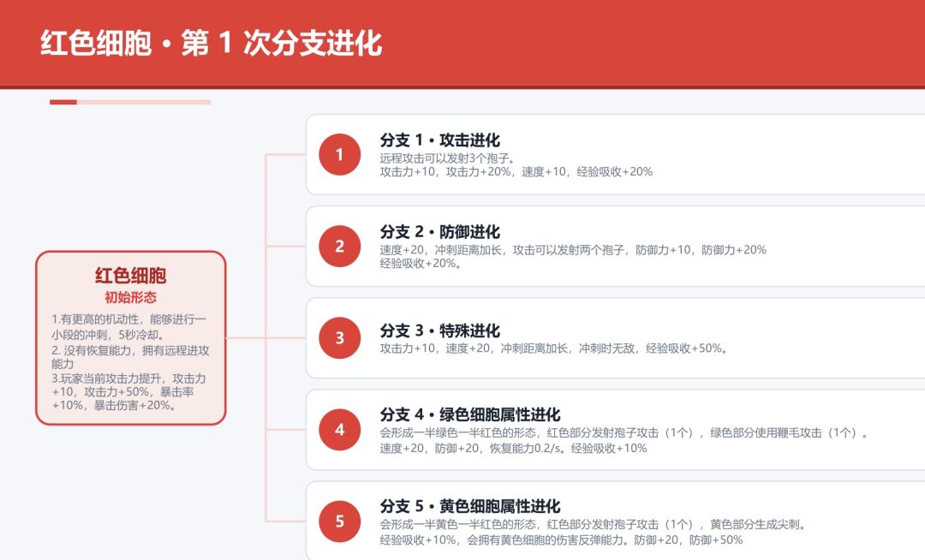Click the red circle numbered 5
This screenshot has height=560, width=925.
339,521
